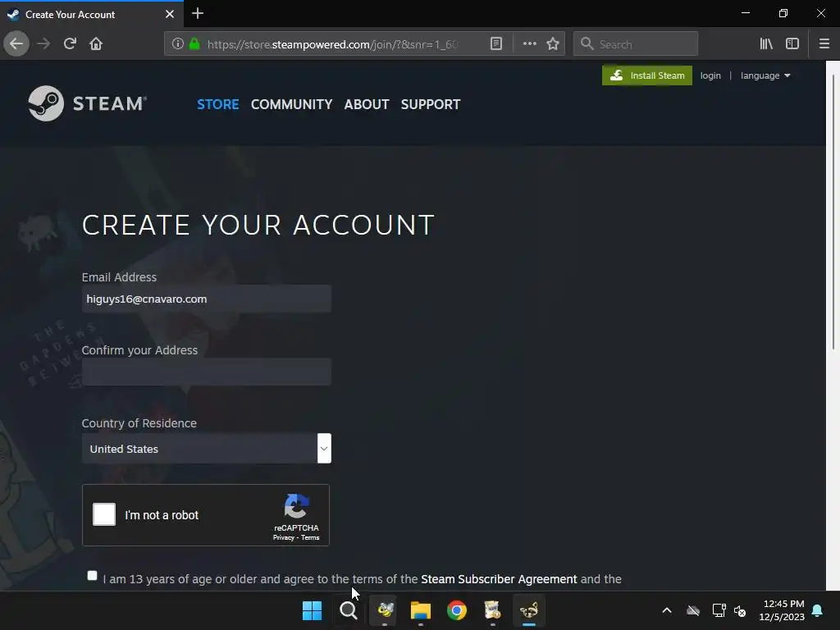The width and height of the screenshot is (840, 630).
Task: Click the notification bell icon
Action: point(818,610)
